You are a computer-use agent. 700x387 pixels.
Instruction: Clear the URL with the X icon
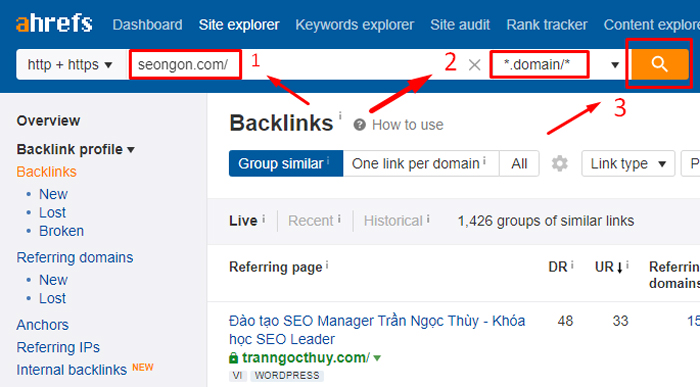[x=475, y=65]
